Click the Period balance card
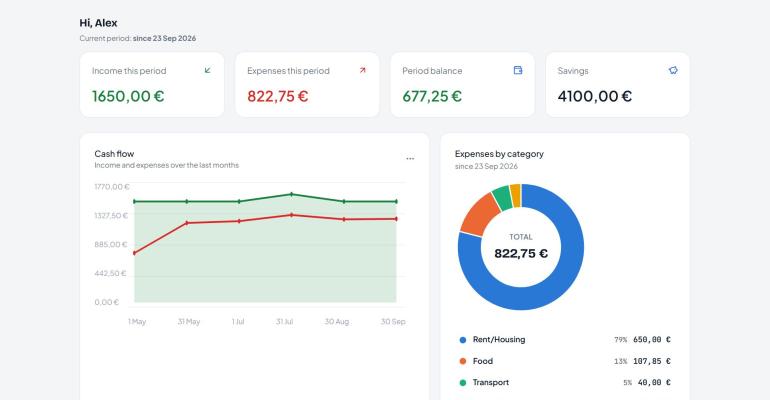 (x=462, y=85)
